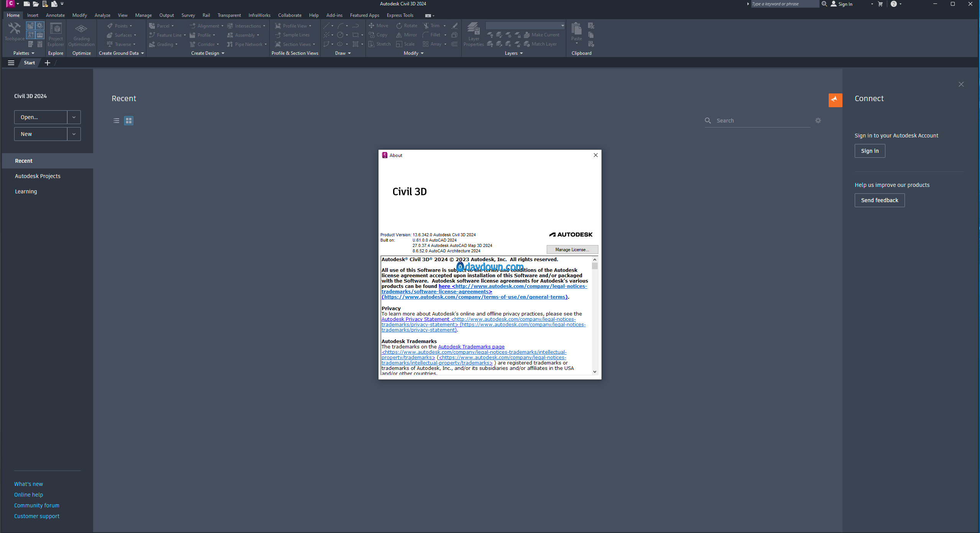Switch to the Analyze ribbon tab
980x533 pixels.
102,15
